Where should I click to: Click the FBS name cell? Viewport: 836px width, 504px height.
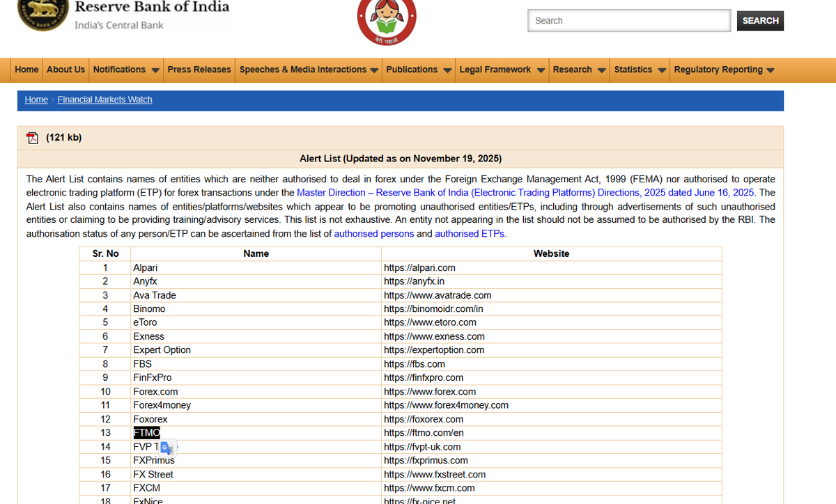256,364
